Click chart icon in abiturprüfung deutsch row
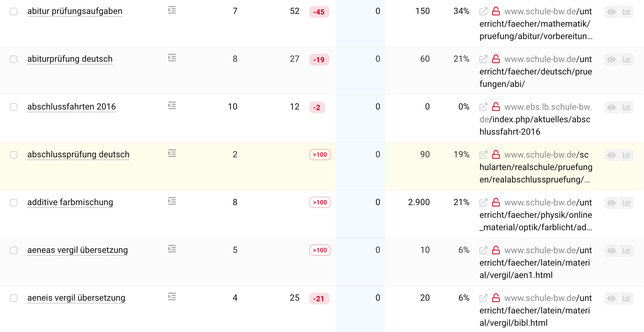Image resolution: width=644 pixels, height=332 pixels. click(x=626, y=59)
